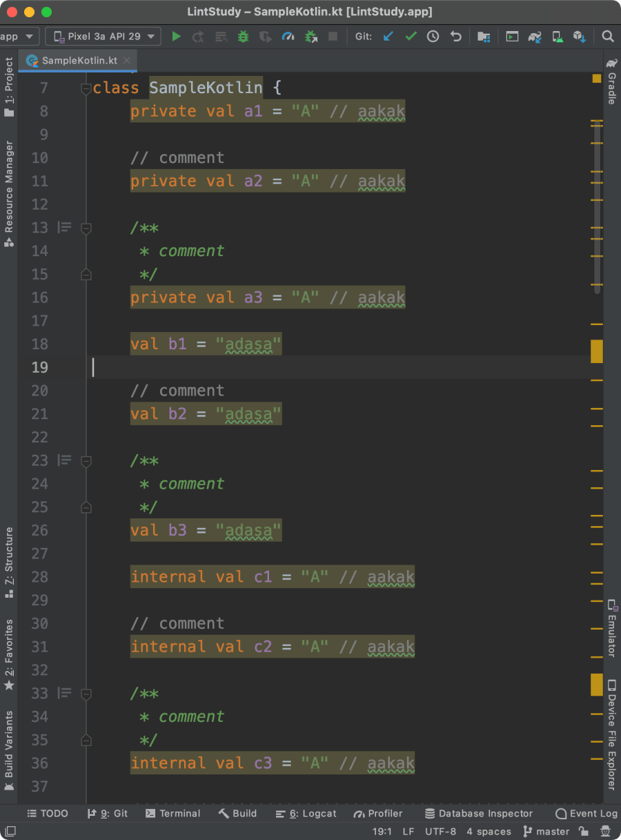Show Git history clock icon
The height and width of the screenshot is (840, 621).
(433, 37)
